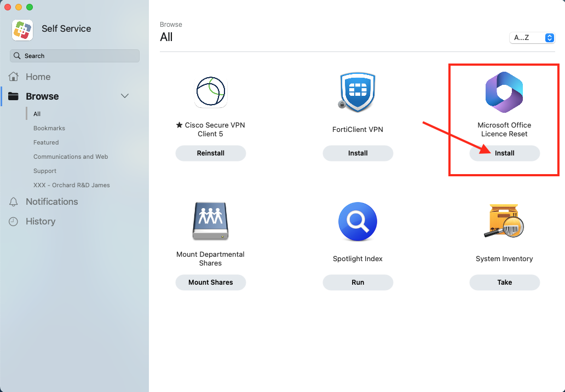565x392 pixels.
Task: Open the Home section
Action: [x=38, y=77]
